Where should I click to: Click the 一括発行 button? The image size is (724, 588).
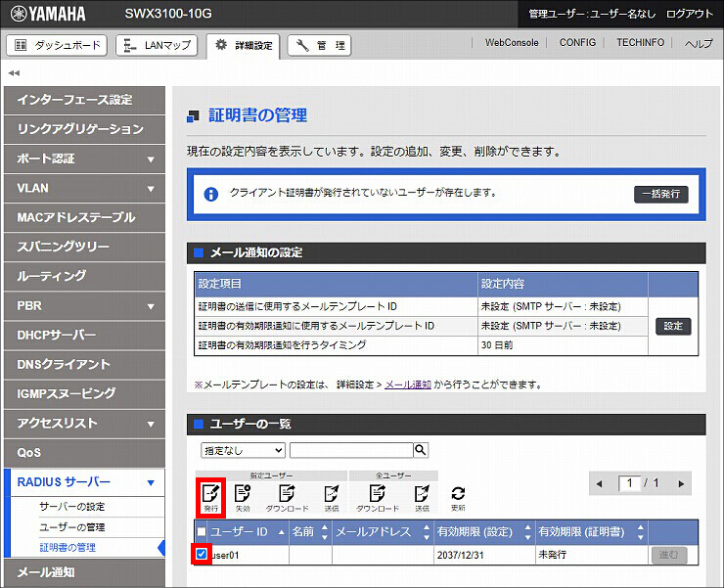tap(660, 194)
